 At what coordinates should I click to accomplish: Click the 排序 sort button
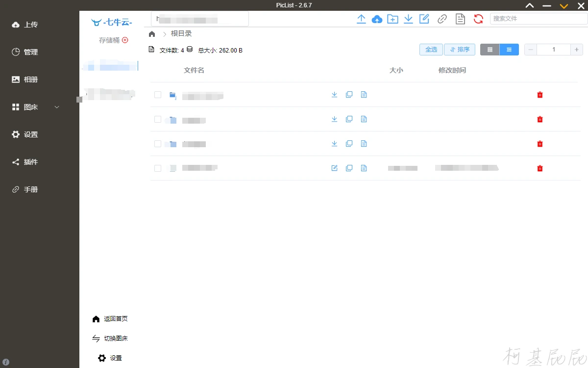tap(460, 50)
